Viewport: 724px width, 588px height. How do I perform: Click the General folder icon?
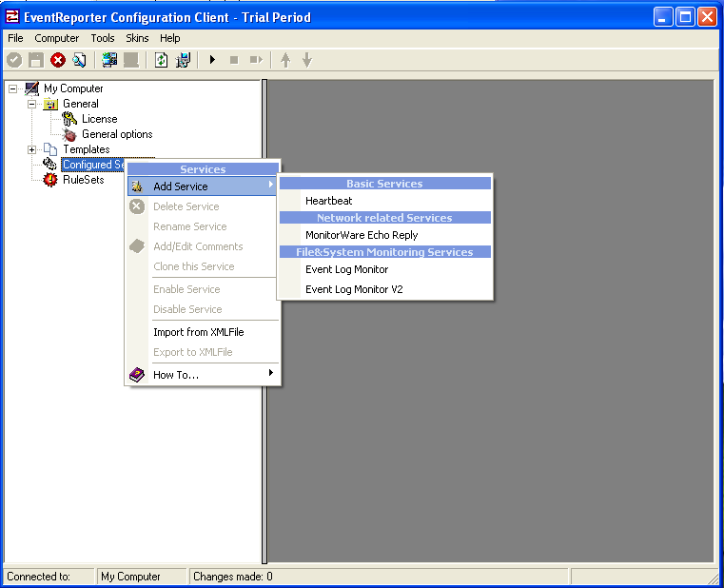[50, 104]
